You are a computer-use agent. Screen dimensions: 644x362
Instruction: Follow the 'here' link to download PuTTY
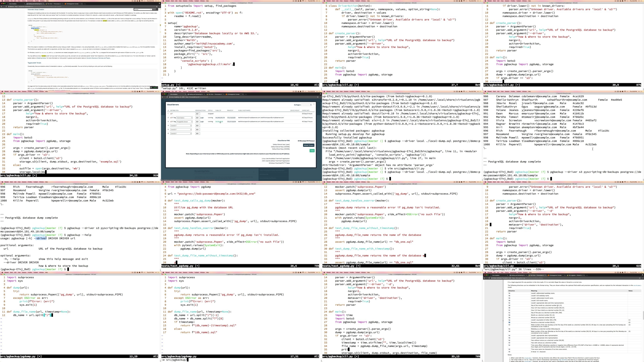tap(288, 163)
